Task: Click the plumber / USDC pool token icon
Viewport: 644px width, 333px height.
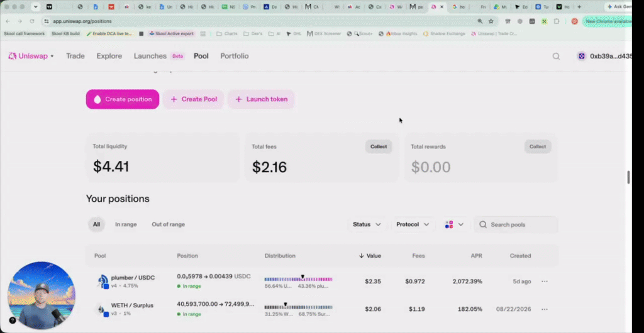Action: (103, 281)
